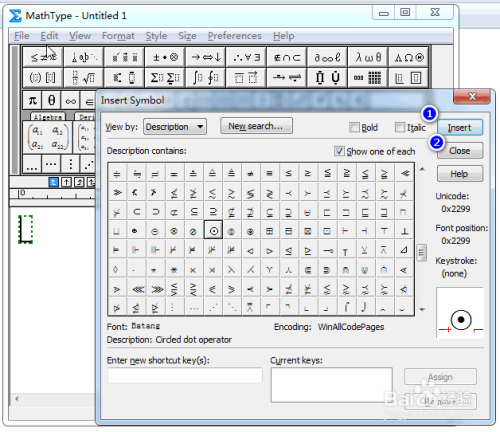Open the Edit menu

tap(49, 36)
